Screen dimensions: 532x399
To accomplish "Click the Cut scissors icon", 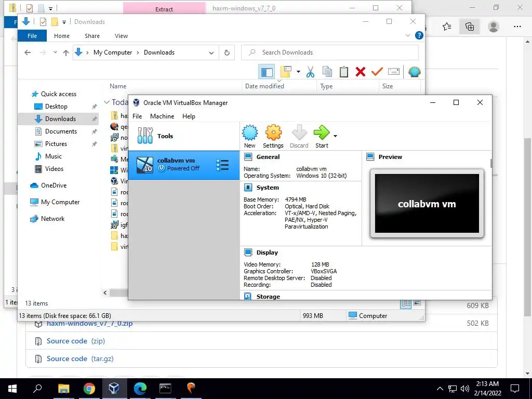I will 310,72.
